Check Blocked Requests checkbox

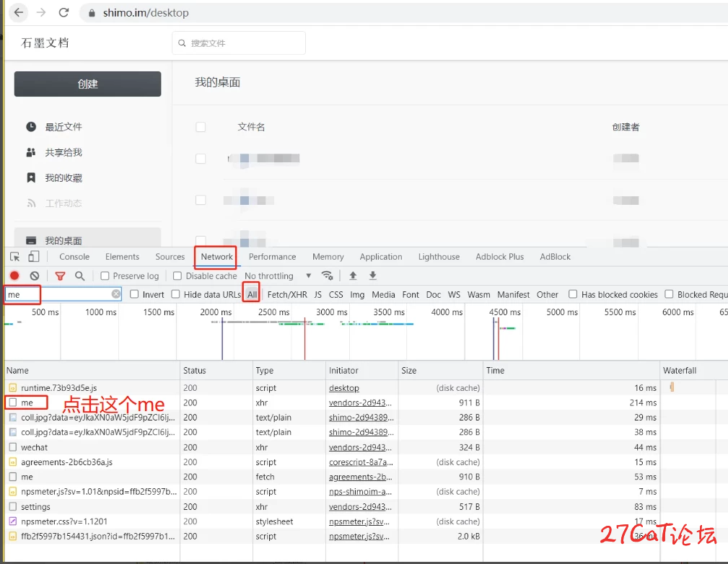point(669,294)
